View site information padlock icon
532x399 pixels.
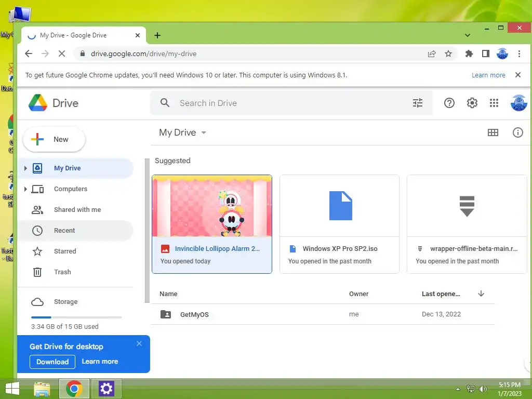tap(83, 54)
